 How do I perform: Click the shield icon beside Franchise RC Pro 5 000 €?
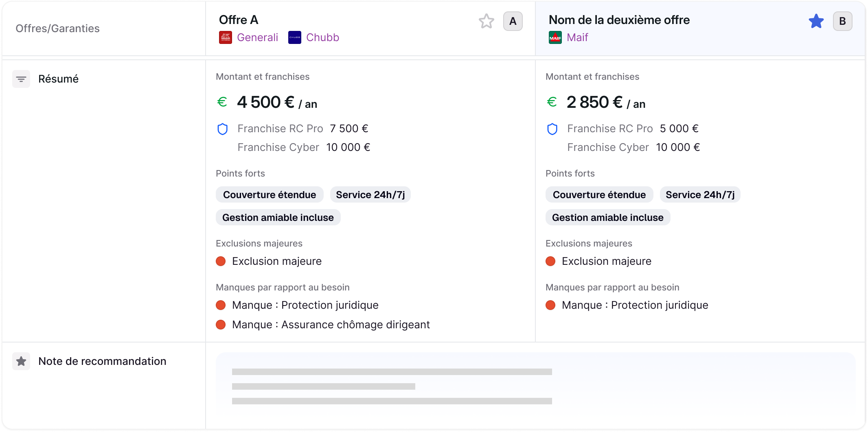552,129
